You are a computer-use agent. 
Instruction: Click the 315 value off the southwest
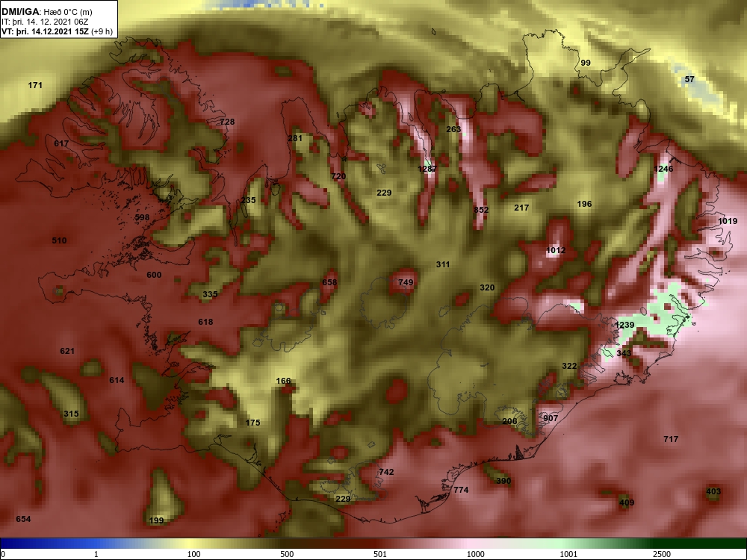(71, 414)
